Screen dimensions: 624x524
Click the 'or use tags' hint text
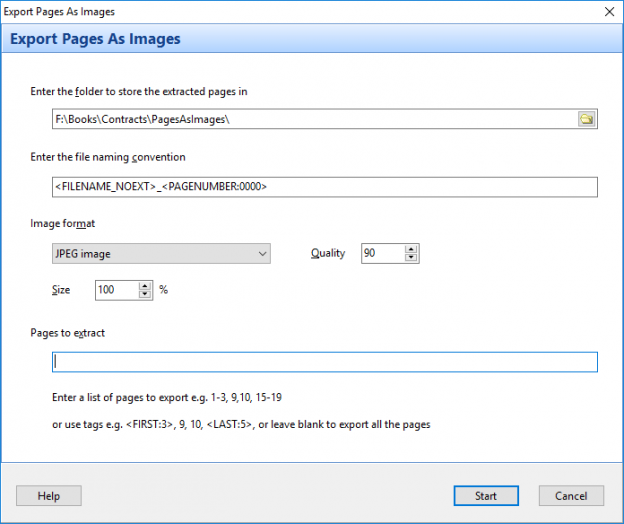241,425
